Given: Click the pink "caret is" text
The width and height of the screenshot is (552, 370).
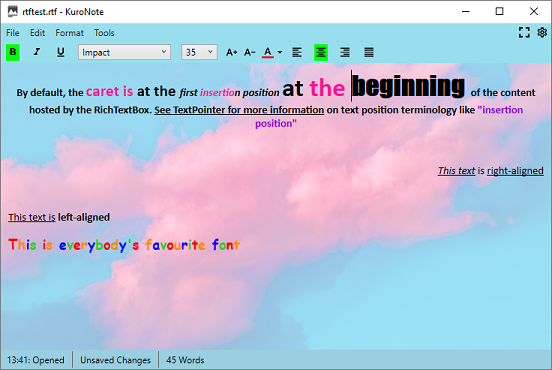Looking at the screenshot, I should click(109, 92).
